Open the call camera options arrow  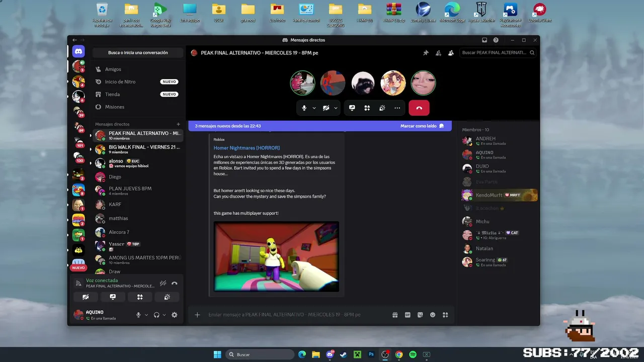pyautogui.click(x=336, y=108)
